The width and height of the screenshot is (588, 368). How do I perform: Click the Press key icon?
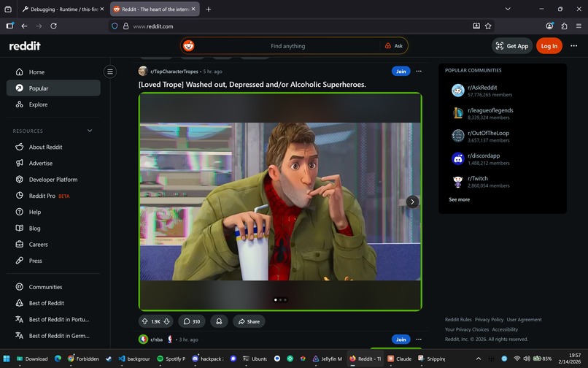point(20,261)
